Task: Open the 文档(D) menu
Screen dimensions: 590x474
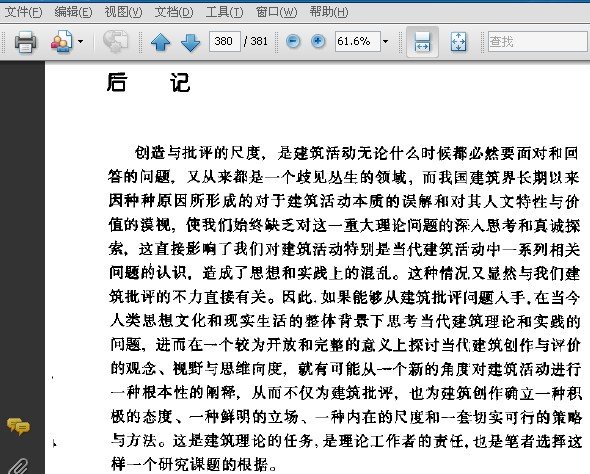Action: [173, 12]
